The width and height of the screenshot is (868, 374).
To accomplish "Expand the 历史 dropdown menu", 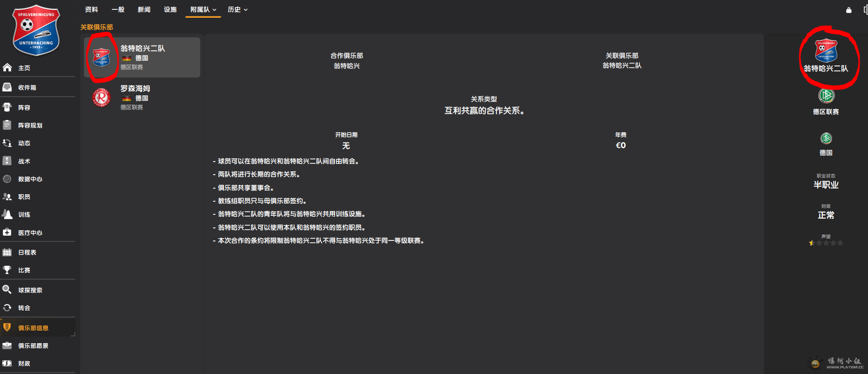I will 238,10.
